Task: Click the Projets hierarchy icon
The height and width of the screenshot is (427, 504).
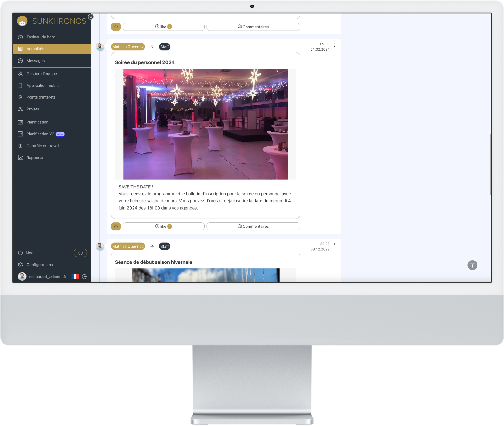Action: pyautogui.click(x=20, y=109)
